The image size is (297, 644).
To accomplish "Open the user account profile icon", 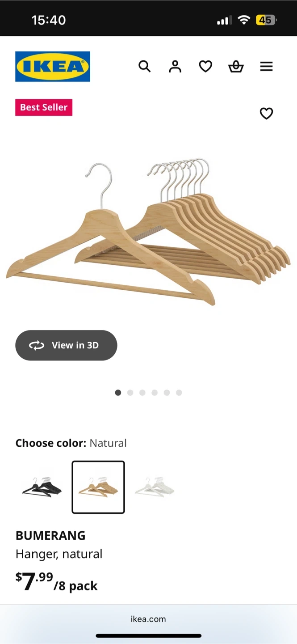I will 175,67.
